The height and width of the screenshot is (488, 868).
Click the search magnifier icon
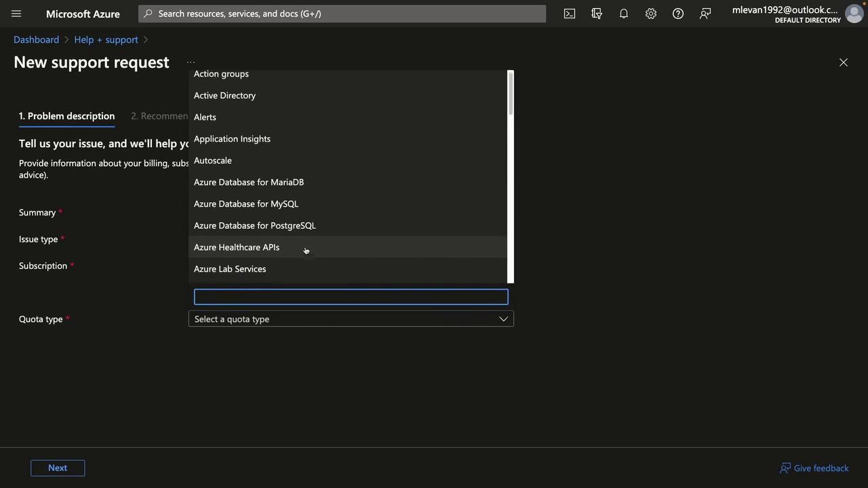pos(148,14)
